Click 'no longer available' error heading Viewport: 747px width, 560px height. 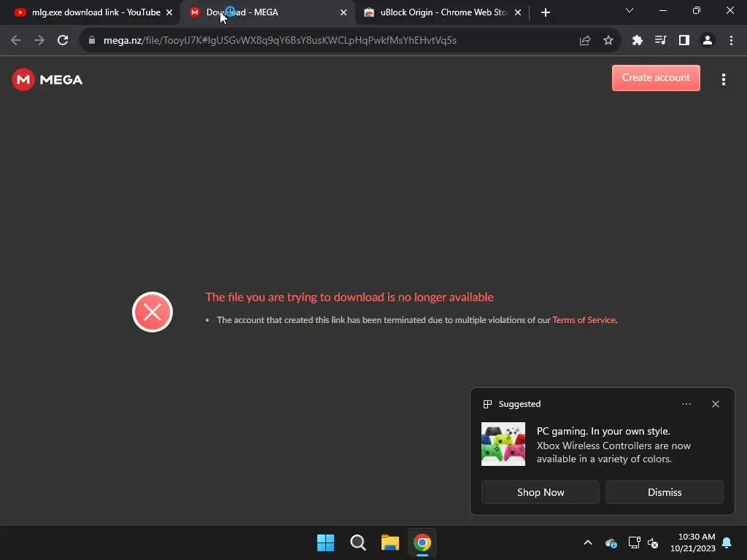[349, 297]
